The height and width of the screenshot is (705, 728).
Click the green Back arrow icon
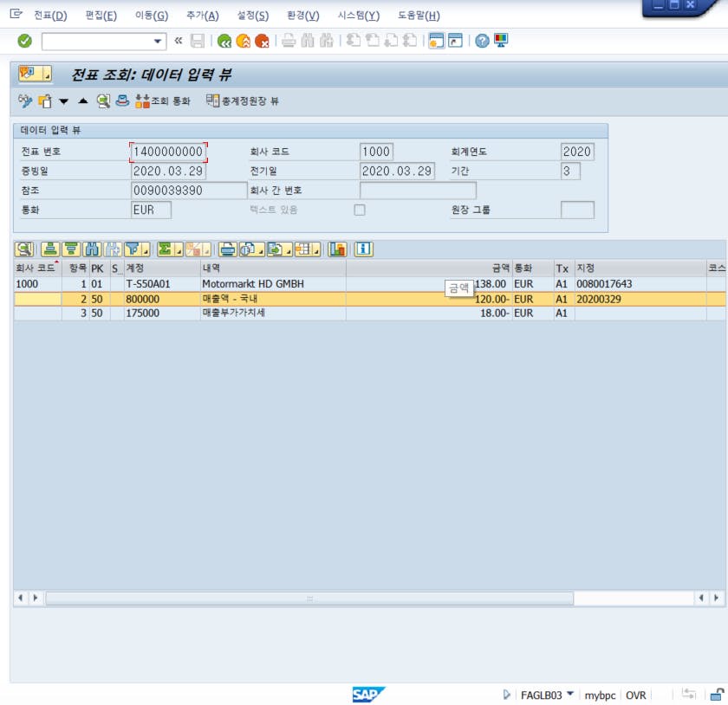(224, 42)
